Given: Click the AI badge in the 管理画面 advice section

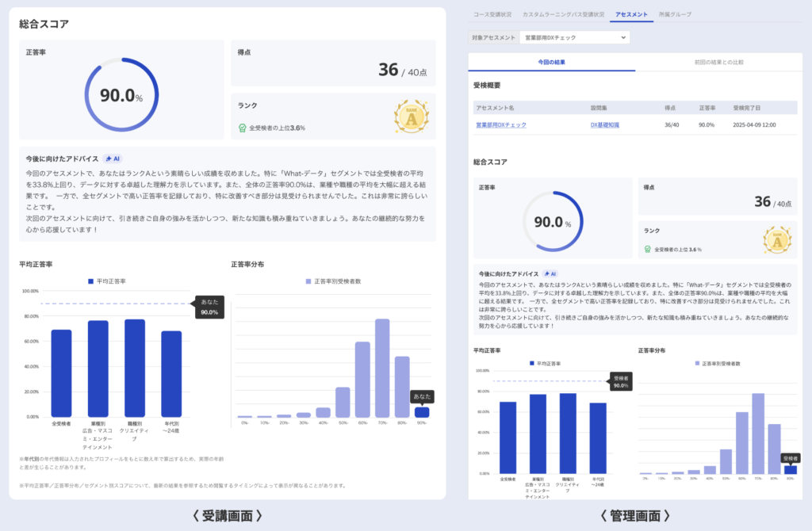Looking at the screenshot, I should [551, 273].
